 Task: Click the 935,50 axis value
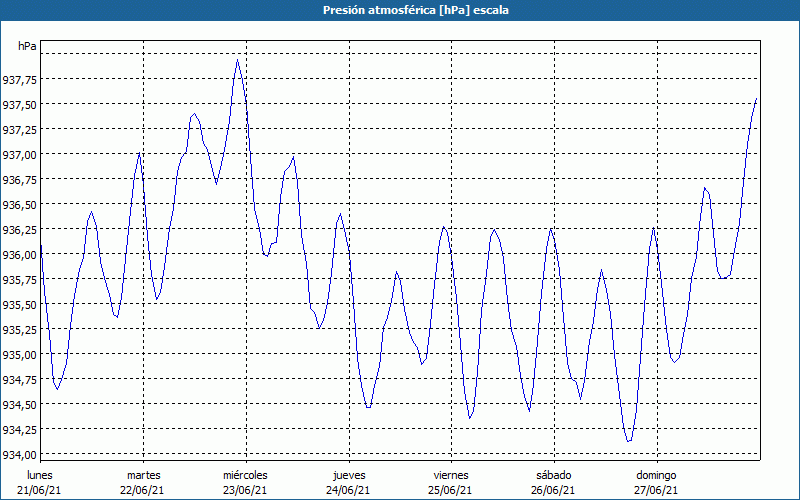click(19, 304)
